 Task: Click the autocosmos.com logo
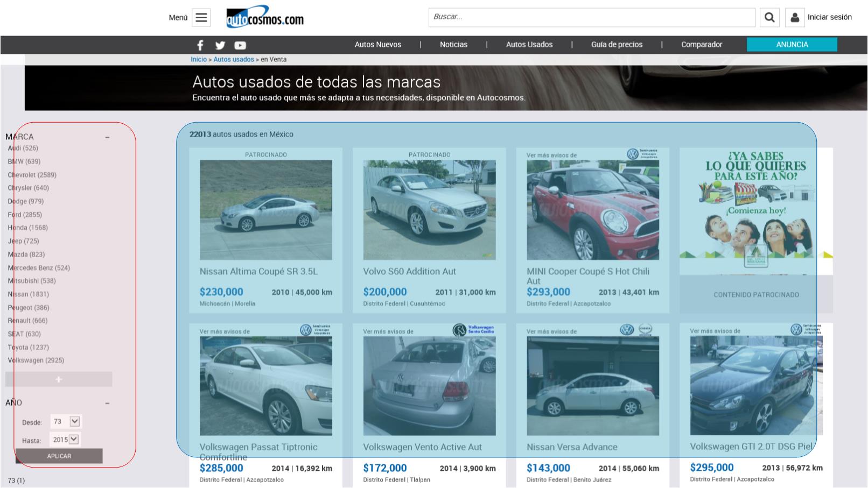(265, 18)
